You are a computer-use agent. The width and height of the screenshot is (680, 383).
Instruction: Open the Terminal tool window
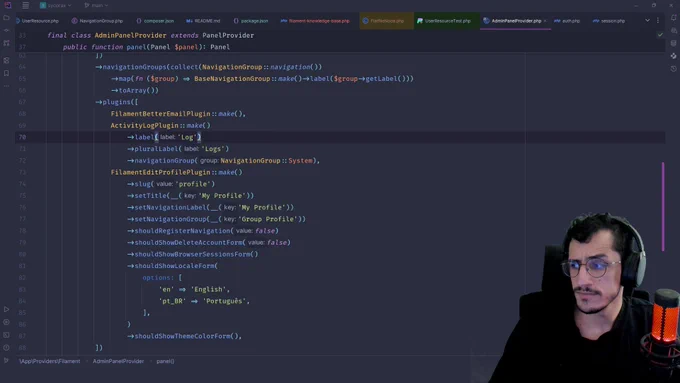tap(6, 335)
